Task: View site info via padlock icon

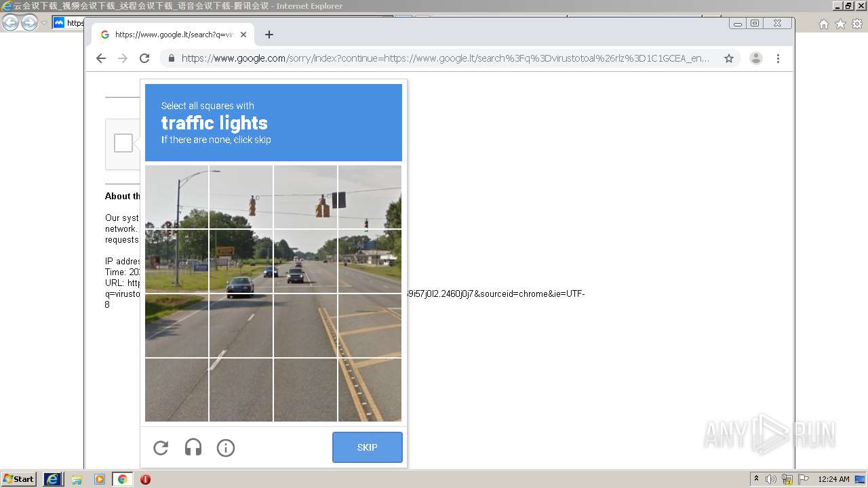Action: point(171,58)
